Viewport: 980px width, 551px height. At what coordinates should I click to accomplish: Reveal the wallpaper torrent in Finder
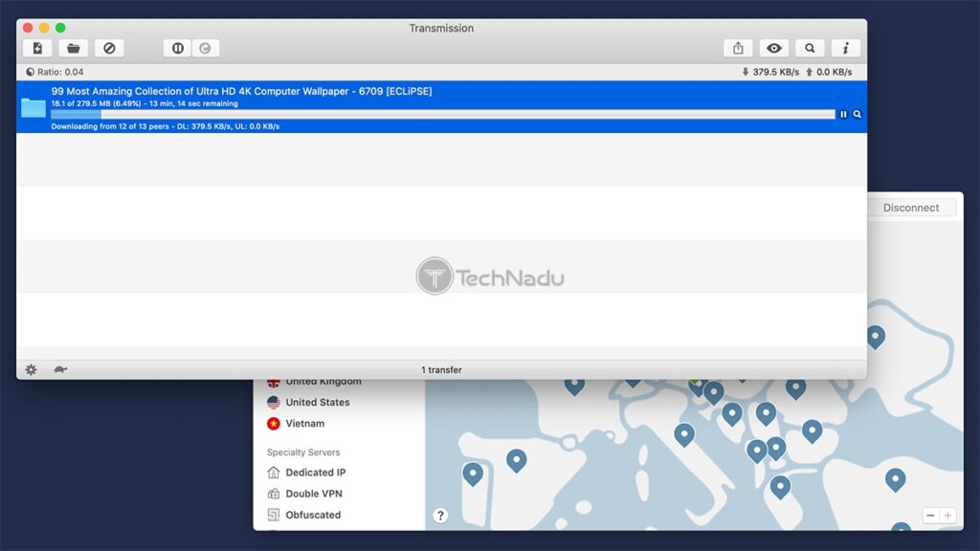point(857,115)
